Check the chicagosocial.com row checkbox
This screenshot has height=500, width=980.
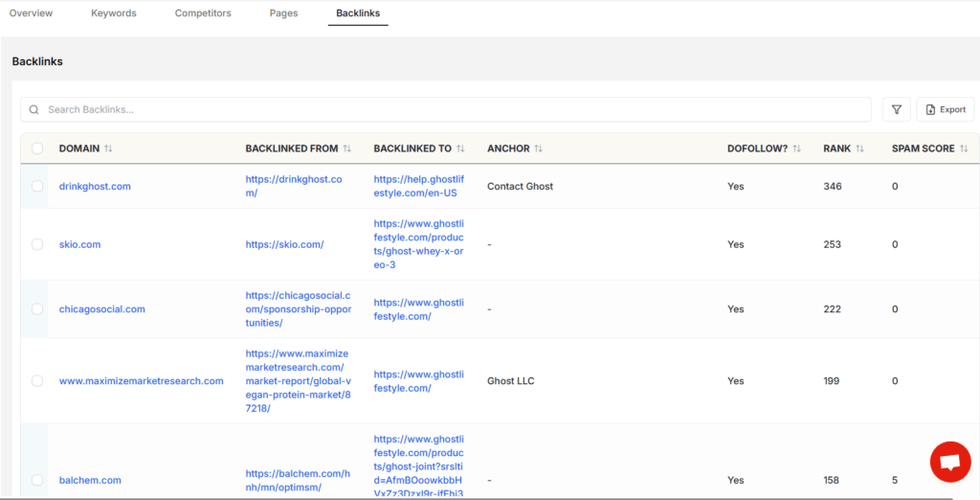click(37, 309)
